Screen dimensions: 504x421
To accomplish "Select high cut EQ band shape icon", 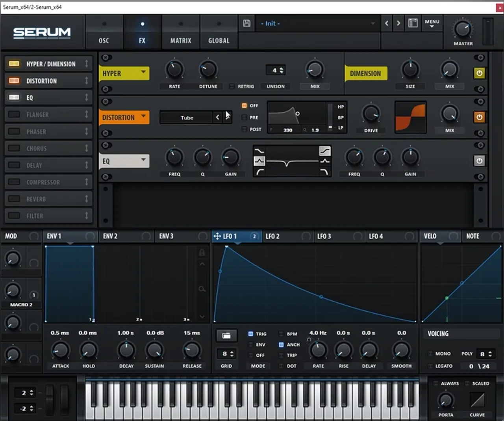I will (x=325, y=171).
